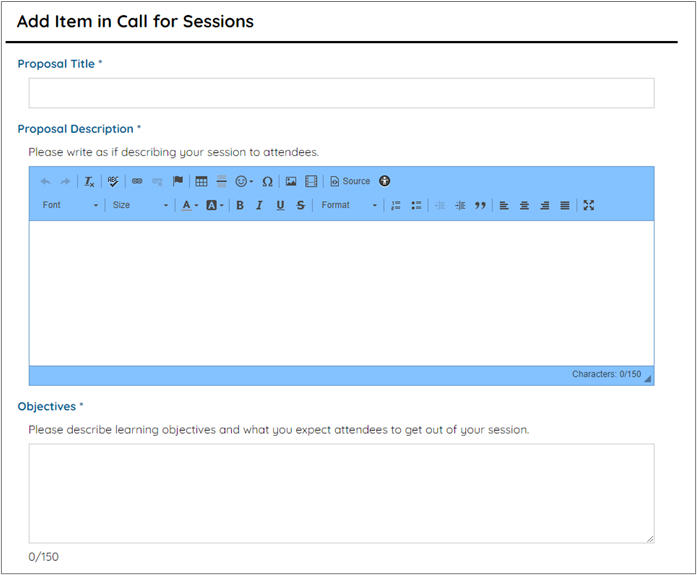This screenshot has height=575, width=697.
Task: Insert a table in the editor
Action: click(x=201, y=182)
